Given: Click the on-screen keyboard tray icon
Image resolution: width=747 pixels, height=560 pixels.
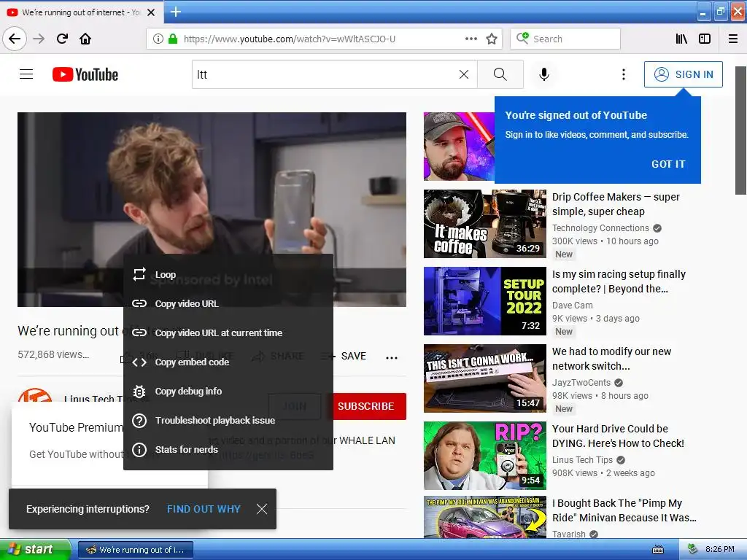Looking at the screenshot, I should click(x=658, y=550).
